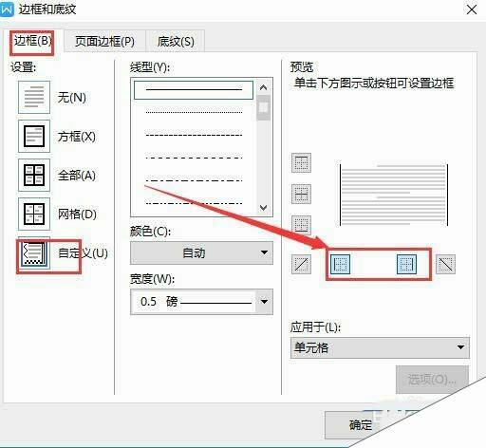This screenshot has height=448, width=486.
Task: Choose the Box (方框) border setting icon
Action: click(34, 136)
